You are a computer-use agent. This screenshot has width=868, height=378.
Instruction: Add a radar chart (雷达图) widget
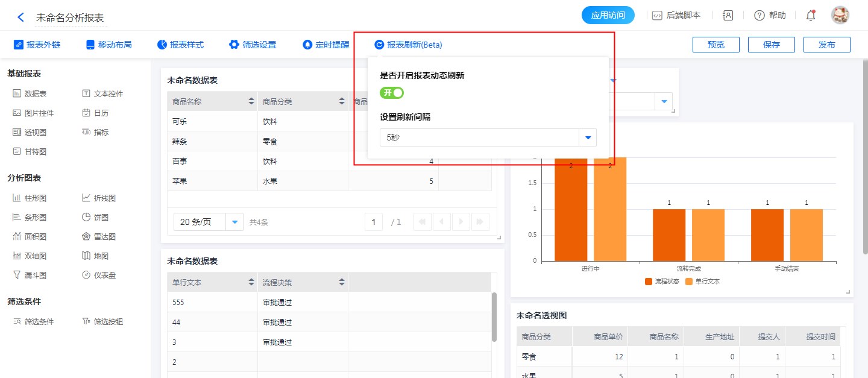click(100, 236)
